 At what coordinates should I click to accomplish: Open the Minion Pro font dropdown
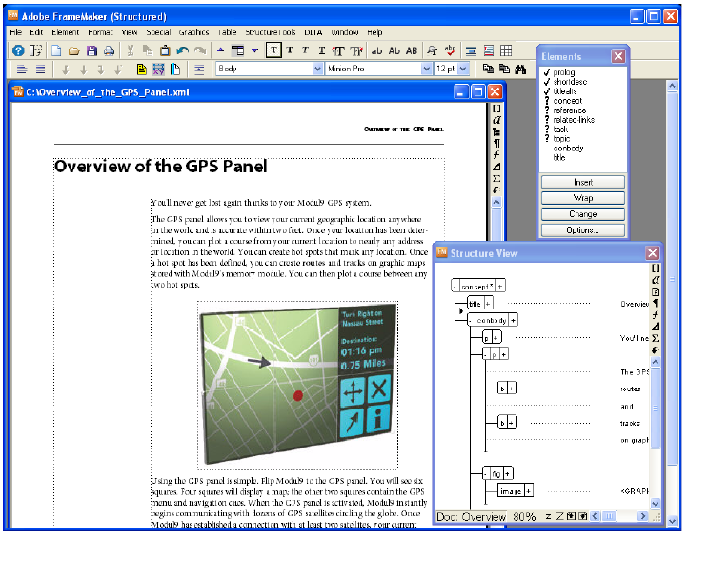pyautogui.click(x=426, y=69)
